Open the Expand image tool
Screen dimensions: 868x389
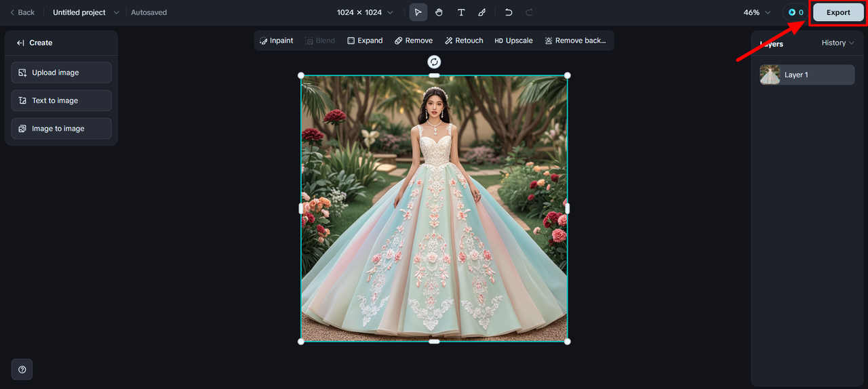(365, 41)
